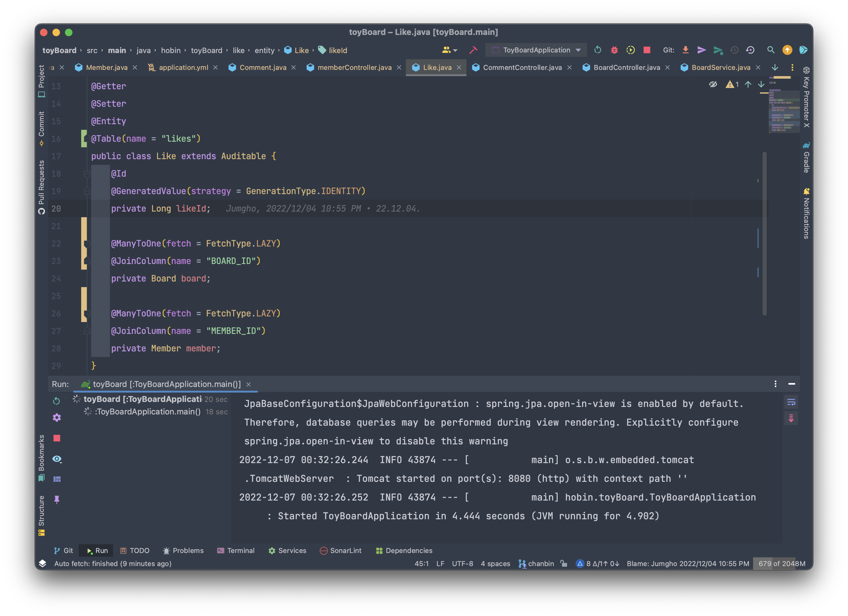This screenshot has height=616, width=848.
Task: Click the Build project hammer icon
Action: tap(473, 50)
